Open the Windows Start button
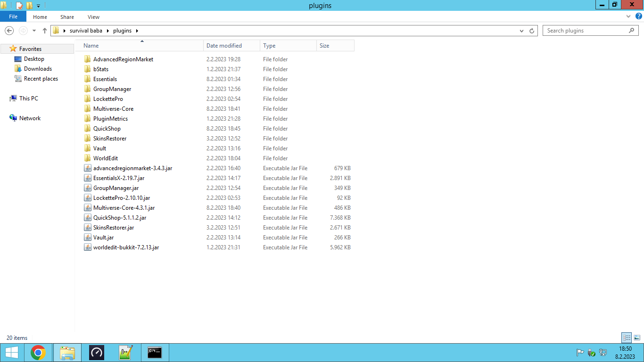The height and width of the screenshot is (362, 644). click(11, 353)
